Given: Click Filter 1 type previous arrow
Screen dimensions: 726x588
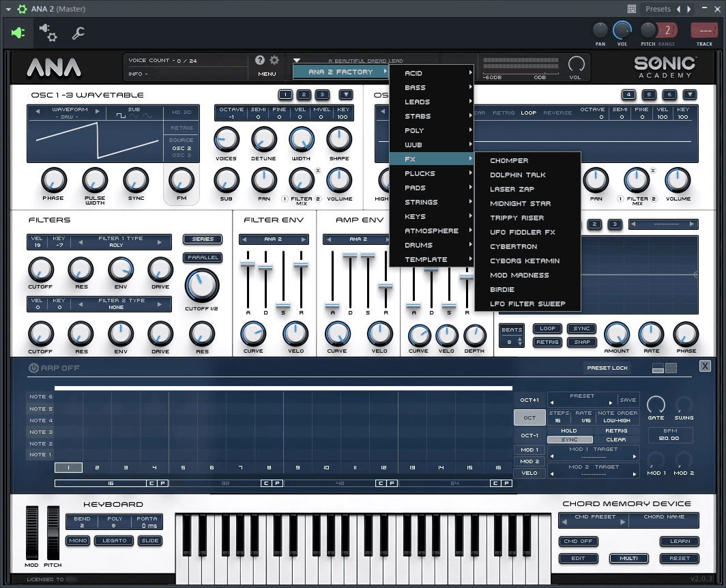Looking at the screenshot, I should tap(81, 242).
